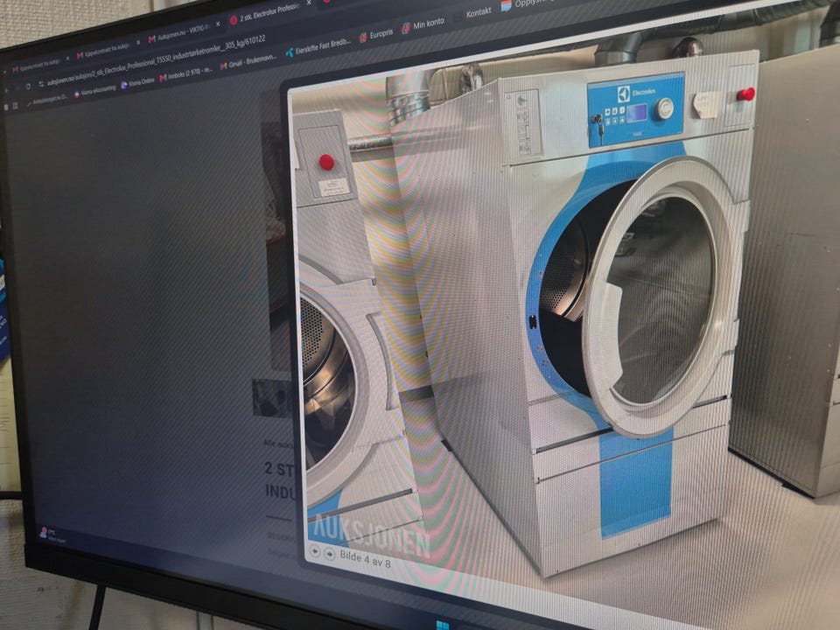Click the 'Bilde 4 av 8' image counter
The image size is (840, 630).
point(365,559)
